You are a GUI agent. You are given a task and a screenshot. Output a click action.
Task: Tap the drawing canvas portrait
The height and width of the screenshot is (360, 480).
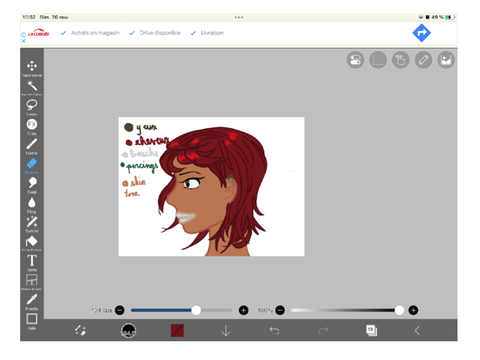(x=211, y=187)
